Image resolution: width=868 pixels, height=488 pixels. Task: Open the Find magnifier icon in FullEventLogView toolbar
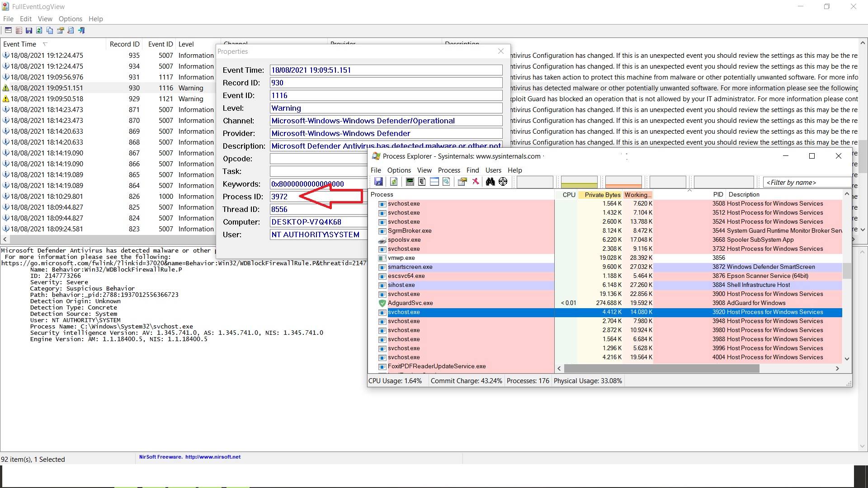click(x=71, y=30)
